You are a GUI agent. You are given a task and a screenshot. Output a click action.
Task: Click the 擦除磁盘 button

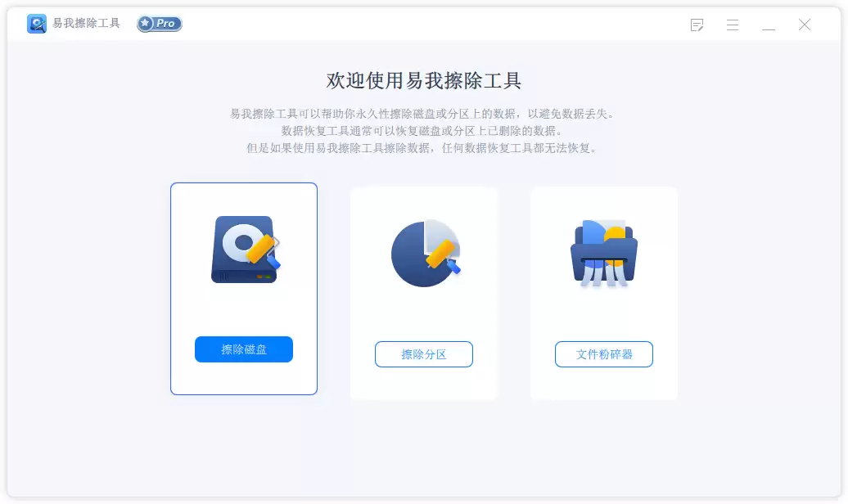pyautogui.click(x=244, y=349)
